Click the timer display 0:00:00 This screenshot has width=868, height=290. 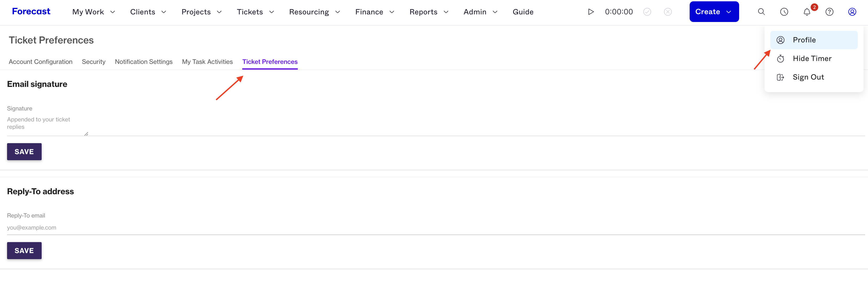tap(619, 12)
